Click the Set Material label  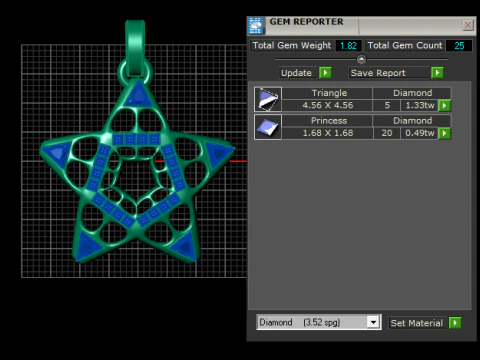point(417,323)
